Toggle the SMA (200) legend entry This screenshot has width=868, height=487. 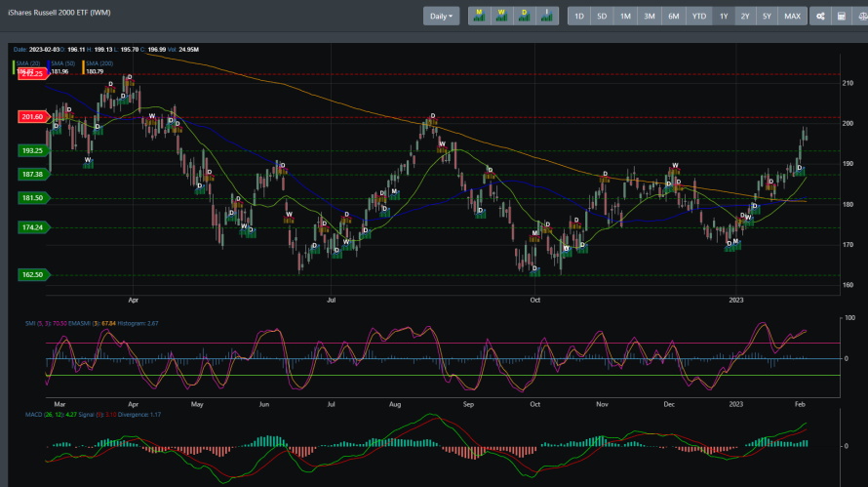coord(99,63)
